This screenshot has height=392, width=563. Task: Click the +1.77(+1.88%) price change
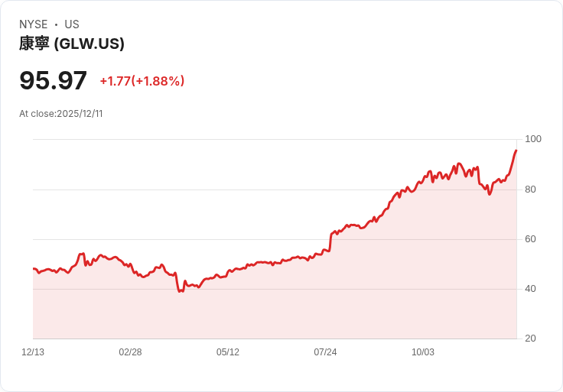tap(142, 81)
